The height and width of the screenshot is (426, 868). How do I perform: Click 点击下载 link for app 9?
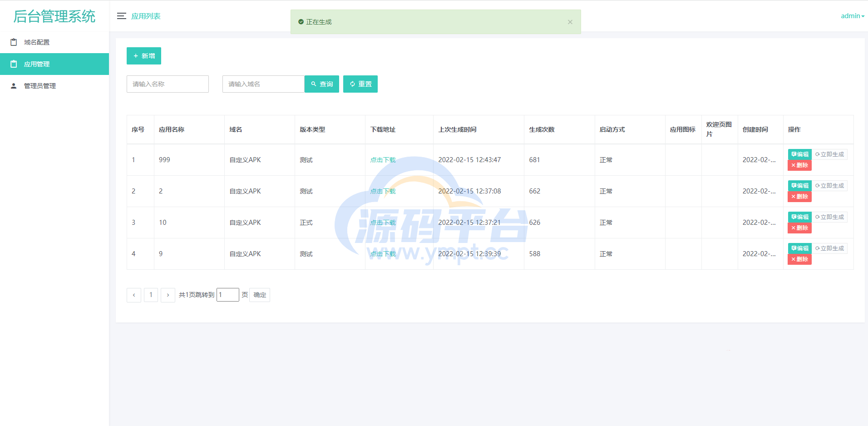[383, 254]
